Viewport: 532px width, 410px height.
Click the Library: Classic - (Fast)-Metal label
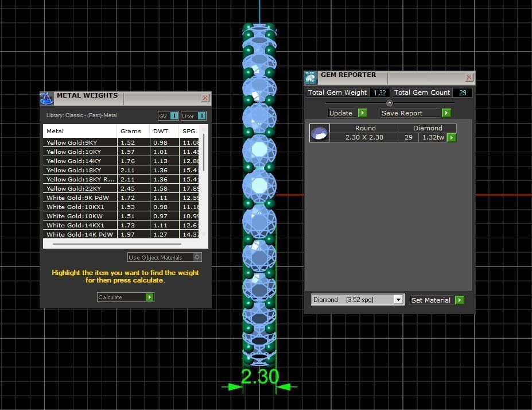(81, 115)
